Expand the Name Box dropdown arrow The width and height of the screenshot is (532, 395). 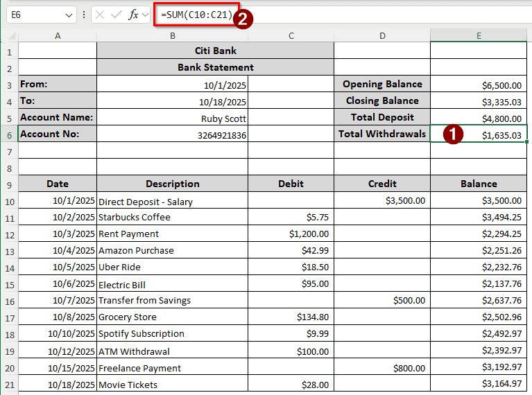click(x=69, y=15)
